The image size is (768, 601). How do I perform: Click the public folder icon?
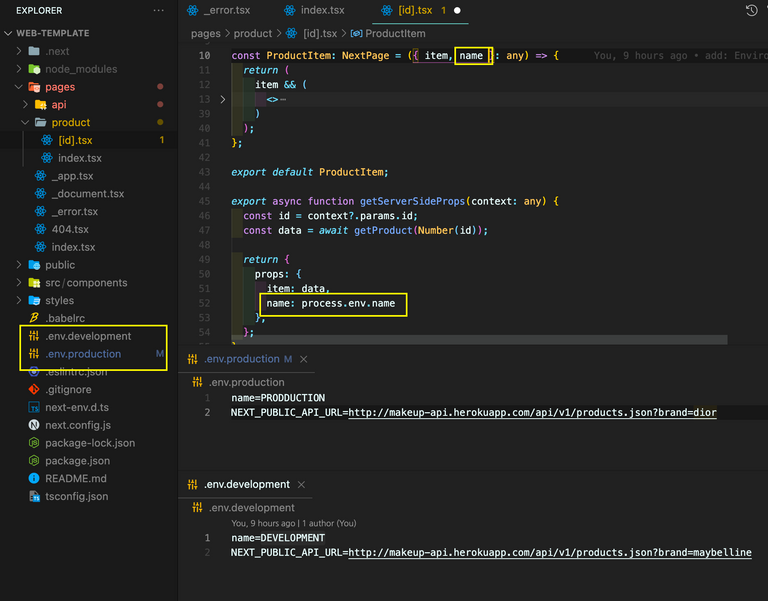[34, 265]
